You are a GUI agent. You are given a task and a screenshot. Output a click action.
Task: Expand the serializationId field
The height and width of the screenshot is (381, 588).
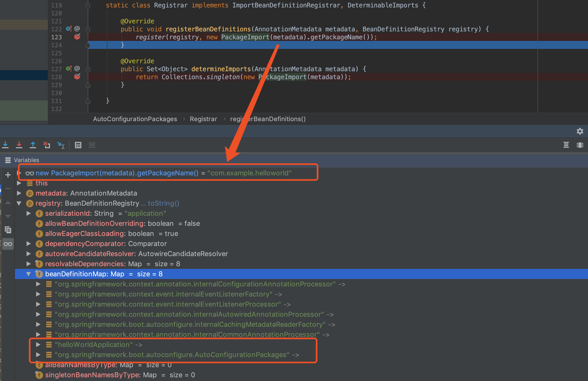28,213
